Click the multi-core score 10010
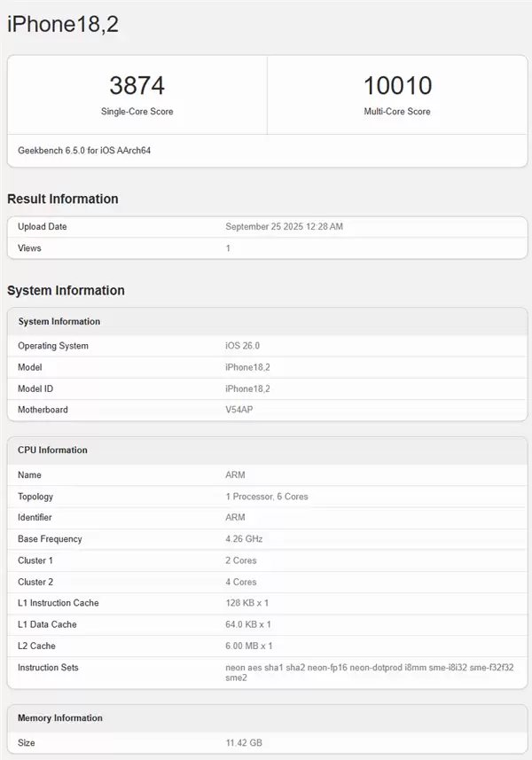 pyautogui.click(x=397, y=86)
